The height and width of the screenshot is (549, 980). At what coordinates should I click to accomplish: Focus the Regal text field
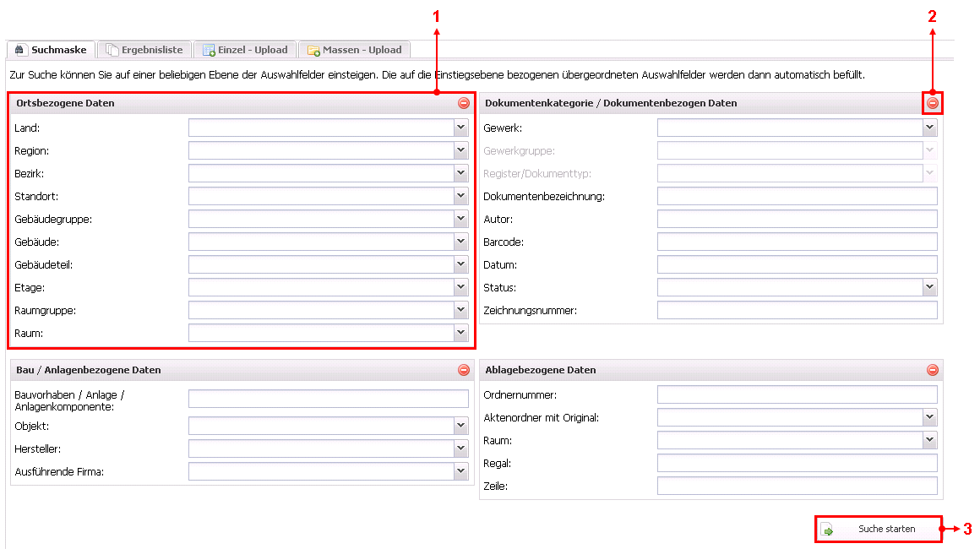pos(797,464)
